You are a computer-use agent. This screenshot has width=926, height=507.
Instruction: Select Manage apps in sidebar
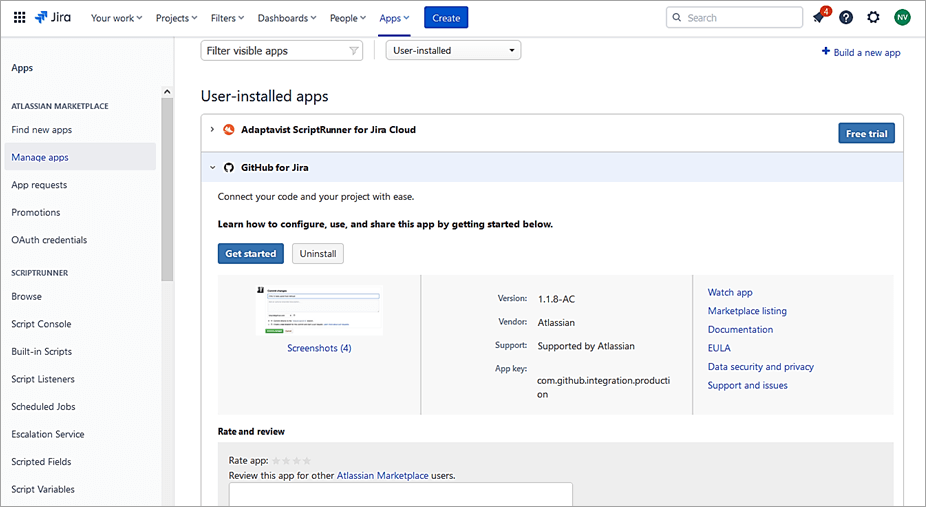(x=80, y=157)
